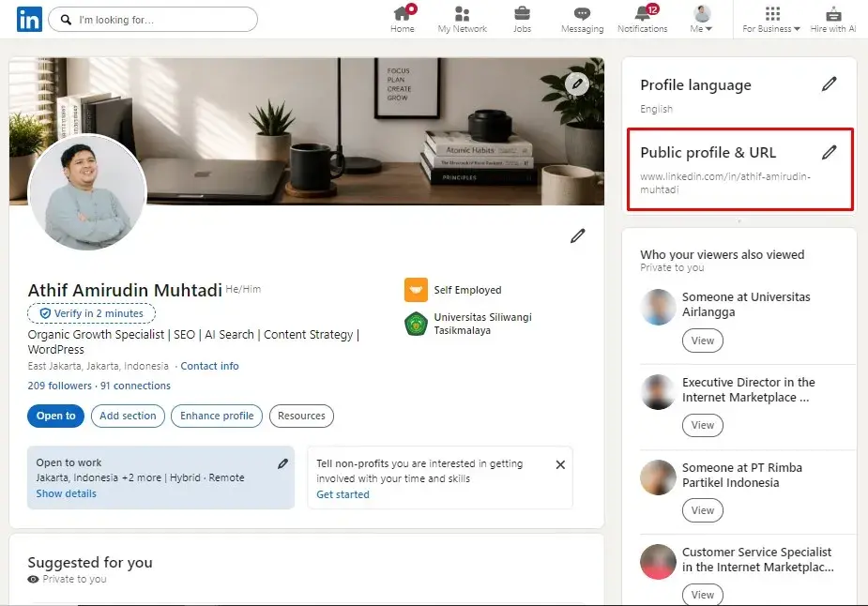Go to Home in the navigation bar

click(403, 20)
